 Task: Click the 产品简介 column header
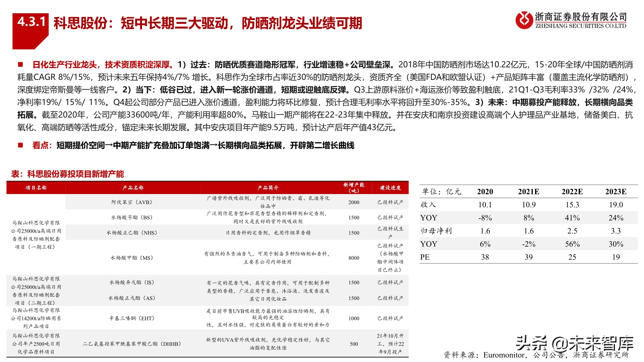coord(268,188)
